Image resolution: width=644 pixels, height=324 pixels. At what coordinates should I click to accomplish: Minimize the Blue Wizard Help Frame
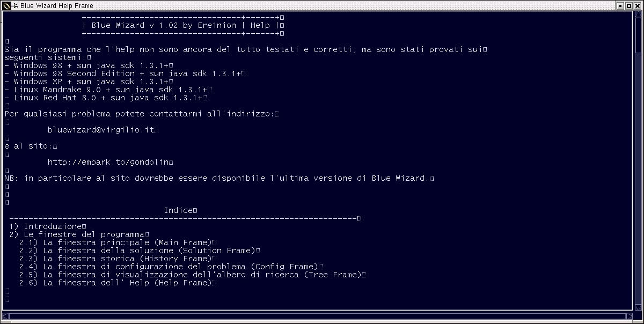point(620,5)
